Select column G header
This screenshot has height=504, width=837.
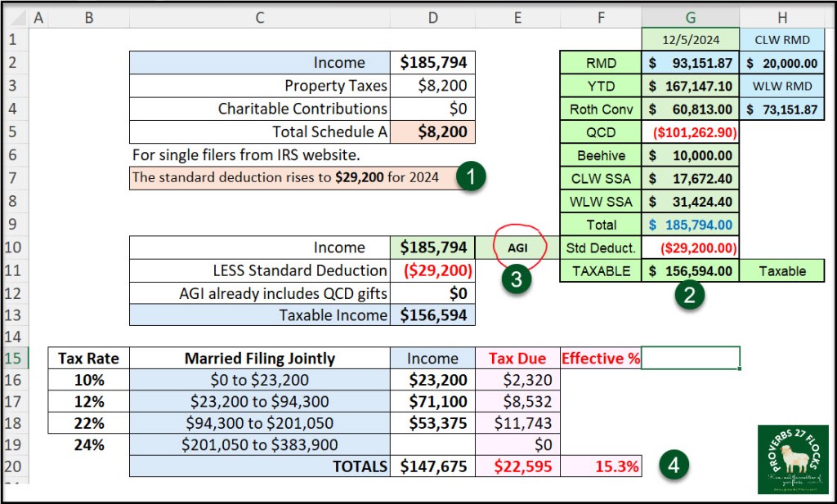[x=691, y=17]
